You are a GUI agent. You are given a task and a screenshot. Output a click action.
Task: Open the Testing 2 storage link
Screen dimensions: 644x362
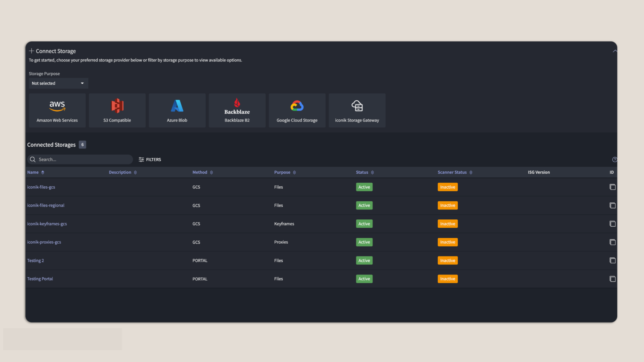tap(36, 260)
